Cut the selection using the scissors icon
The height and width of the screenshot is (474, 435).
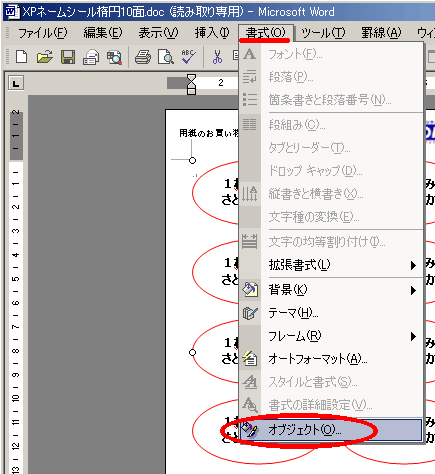[217, 57]
